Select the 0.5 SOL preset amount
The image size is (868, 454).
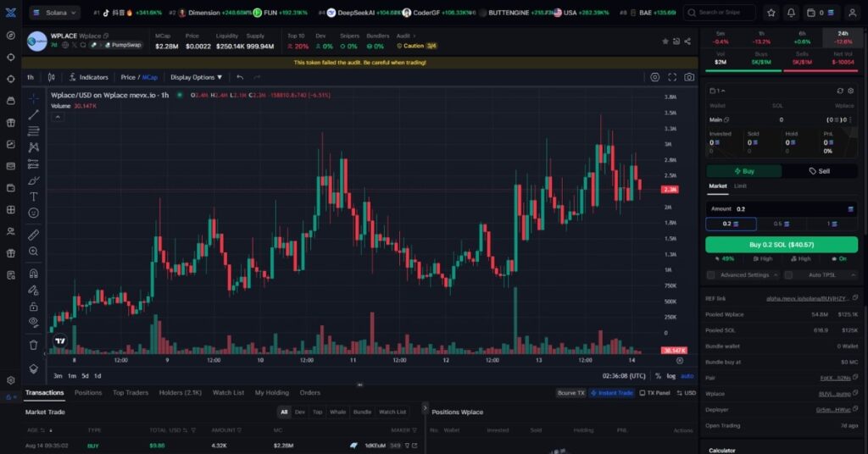point(782,224)
